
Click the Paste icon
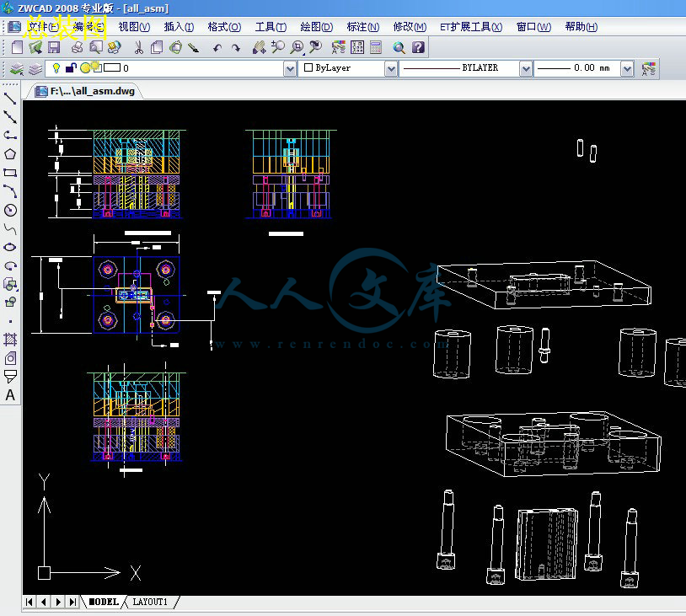click(175, 47)
